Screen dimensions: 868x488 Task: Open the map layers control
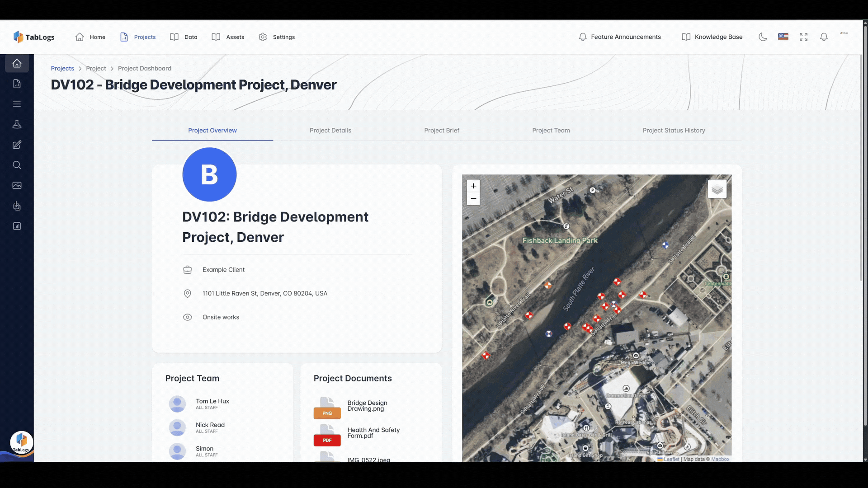717,189
